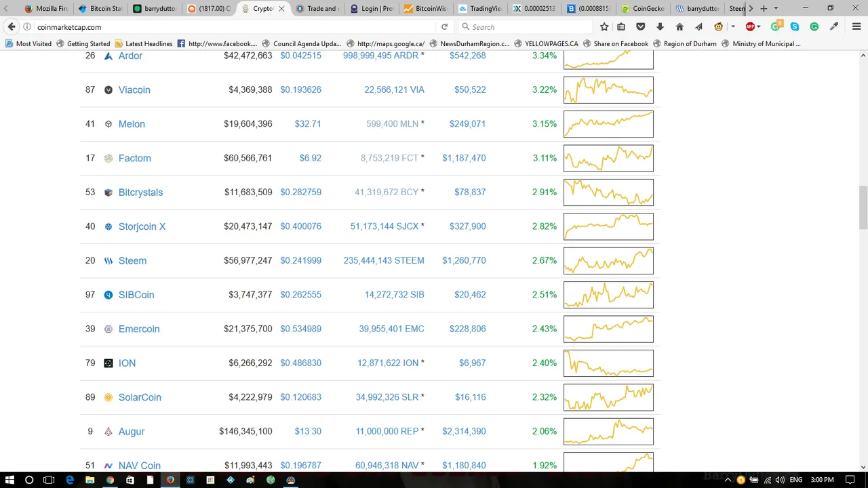The image size is (868, 488).
Task: Click the browser Search box
Action: click(x=526, y=27)
